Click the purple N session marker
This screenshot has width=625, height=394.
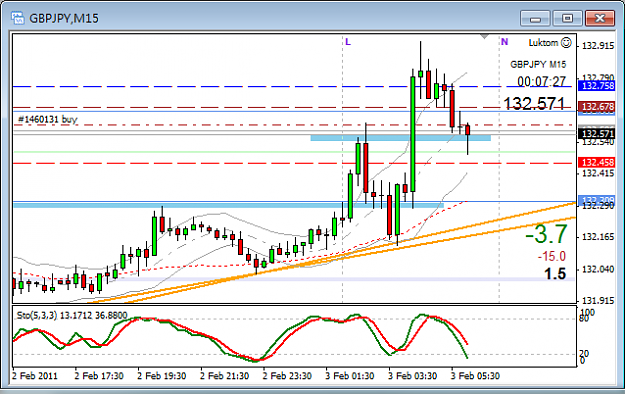pyautogui.click(x=505, y=42)
